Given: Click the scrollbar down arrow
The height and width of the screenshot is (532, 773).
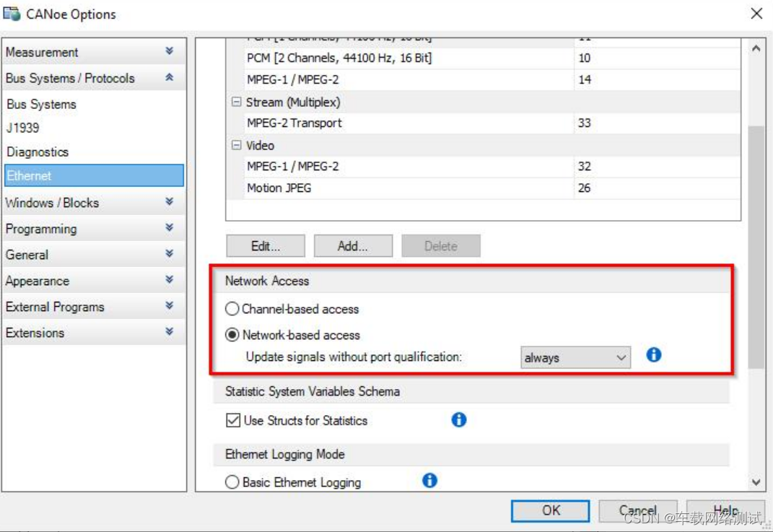Looking at the screenshot, I should pyautogui.click(x=756, y=481).
